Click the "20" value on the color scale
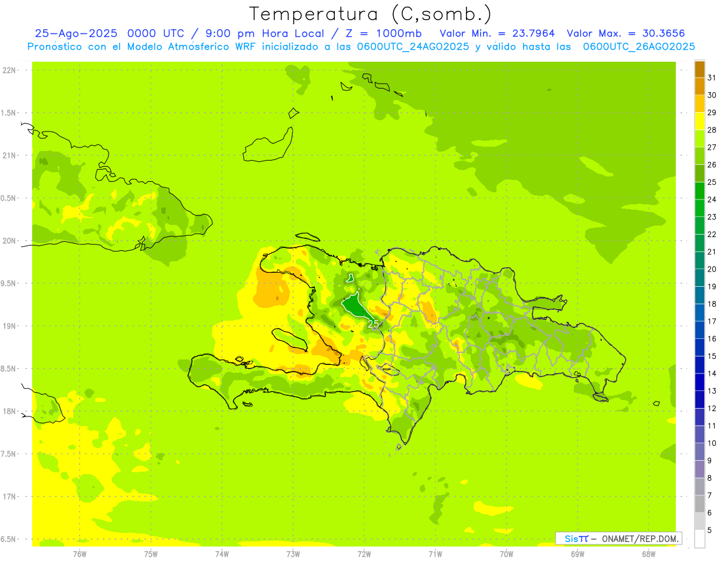The image size is (728, 562). (712, 269)
